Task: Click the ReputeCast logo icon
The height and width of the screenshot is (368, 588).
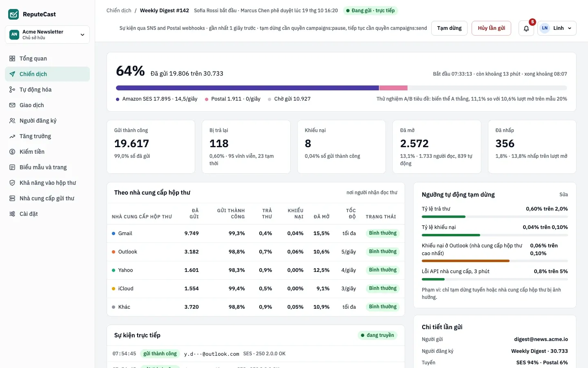Action: 13,14
